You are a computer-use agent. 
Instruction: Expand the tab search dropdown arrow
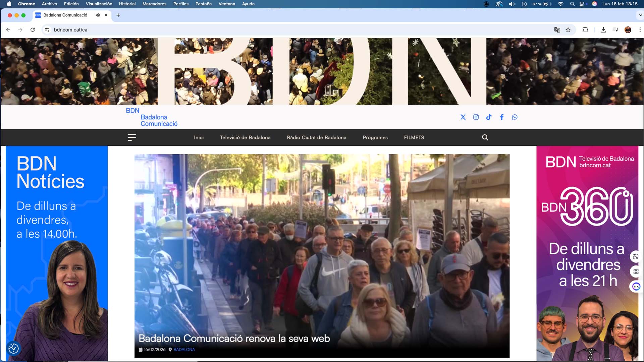[640, 15]
